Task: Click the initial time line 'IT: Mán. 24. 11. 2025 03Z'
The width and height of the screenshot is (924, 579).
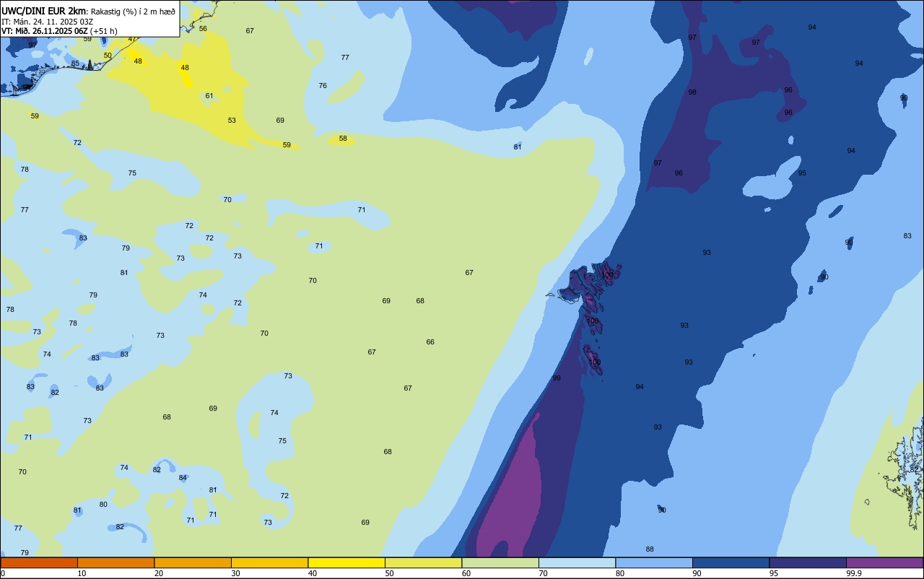Action: (48, 21)
